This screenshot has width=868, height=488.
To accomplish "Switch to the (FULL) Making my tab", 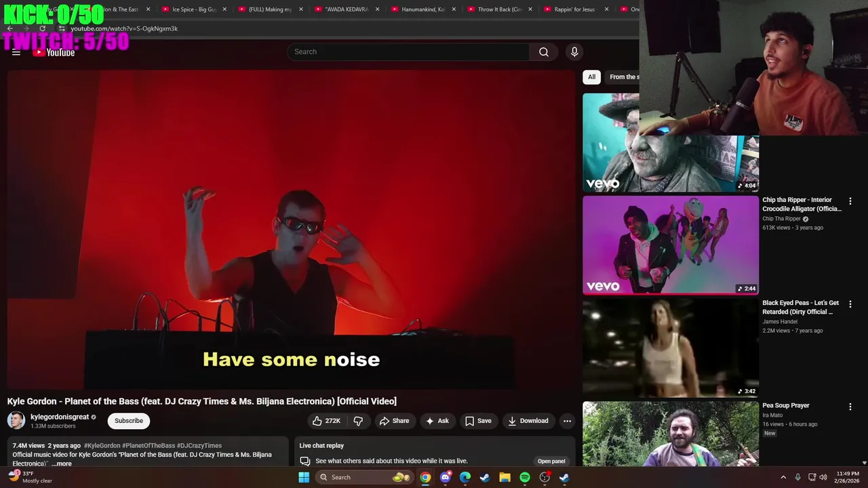I will pyautogui.click(x=270, y=9).
